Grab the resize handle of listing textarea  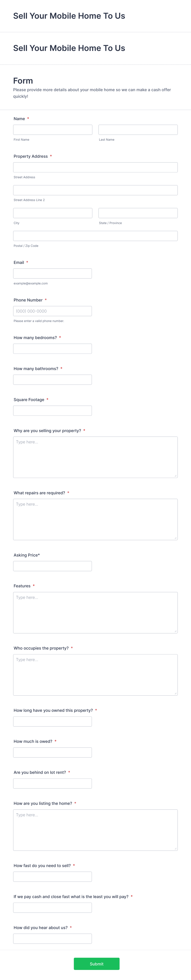(175, 848)
